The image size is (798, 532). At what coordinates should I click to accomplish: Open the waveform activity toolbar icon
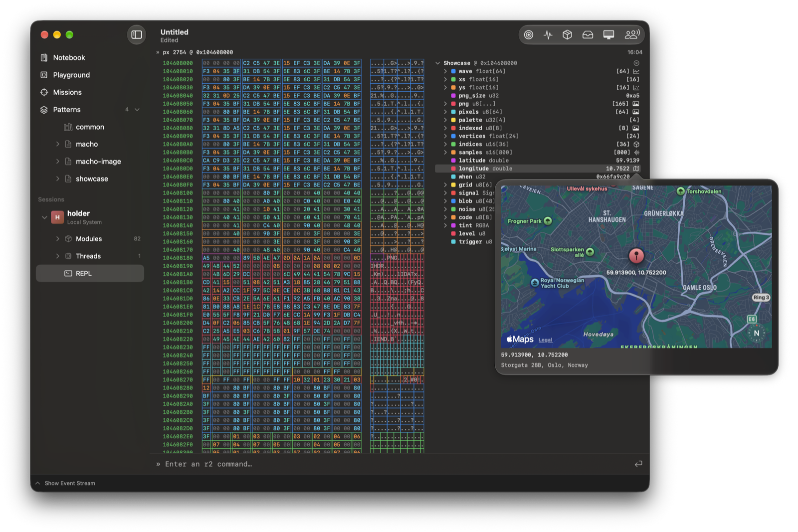click(x=548, y=34)
